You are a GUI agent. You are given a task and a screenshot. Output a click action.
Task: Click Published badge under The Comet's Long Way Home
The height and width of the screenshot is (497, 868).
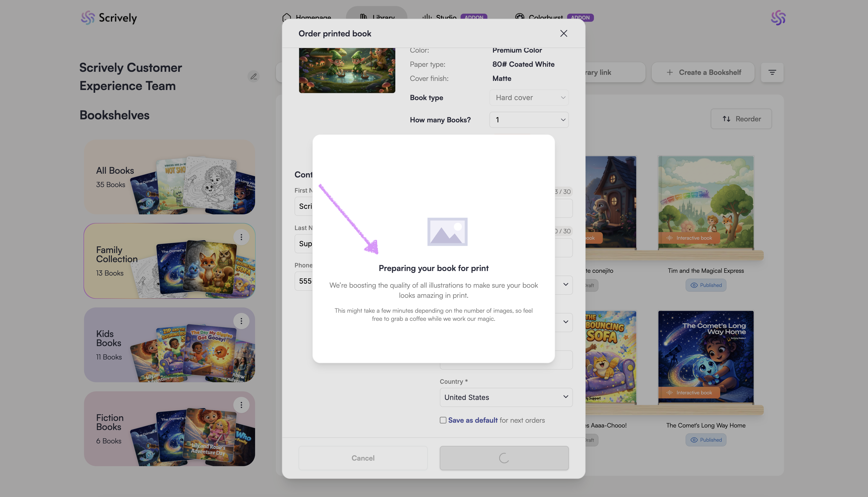click(706, 440)
